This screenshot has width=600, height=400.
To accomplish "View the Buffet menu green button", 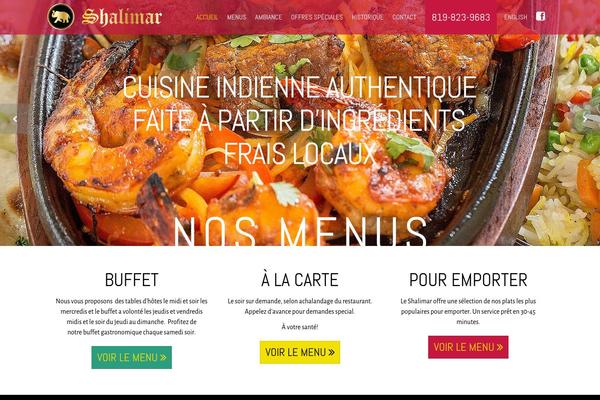I will tap(132, 358).
